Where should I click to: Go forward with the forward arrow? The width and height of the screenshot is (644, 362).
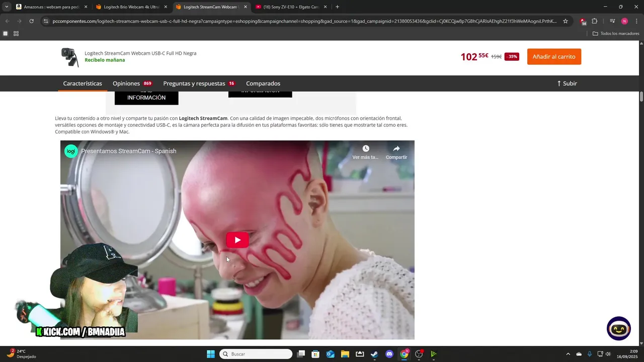(x=19, y=21)
